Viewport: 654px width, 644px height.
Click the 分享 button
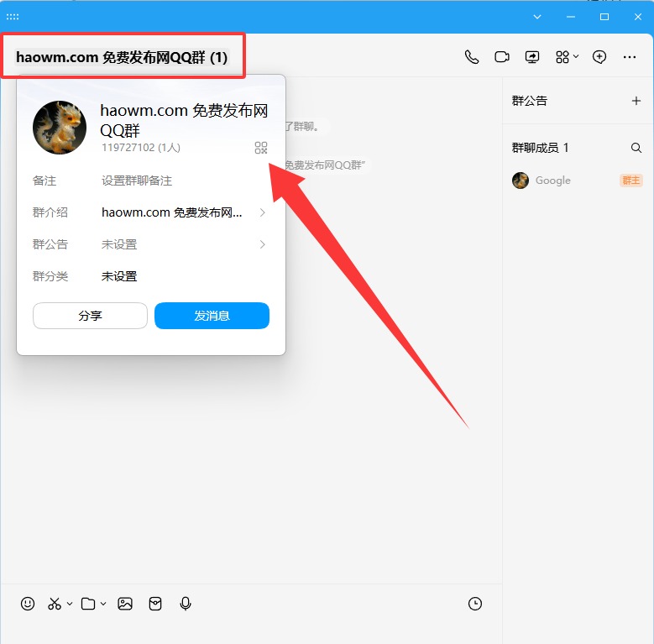point(90,316)
